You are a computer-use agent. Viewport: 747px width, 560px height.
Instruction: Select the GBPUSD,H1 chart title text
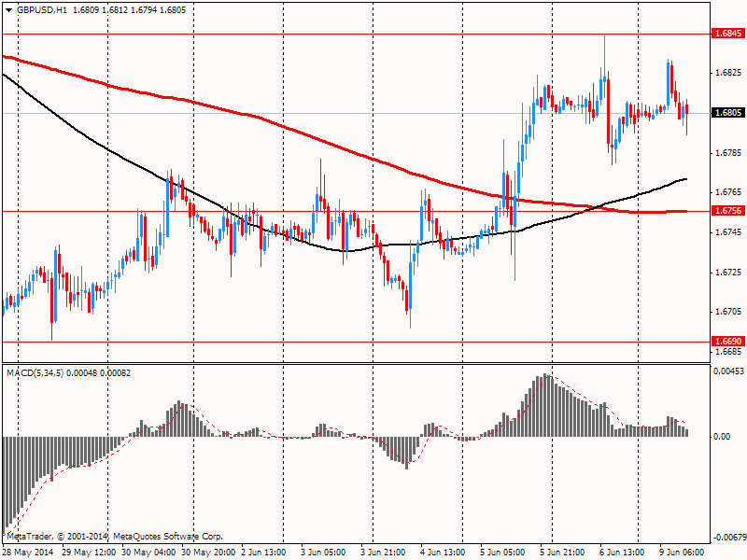[42, 10]
